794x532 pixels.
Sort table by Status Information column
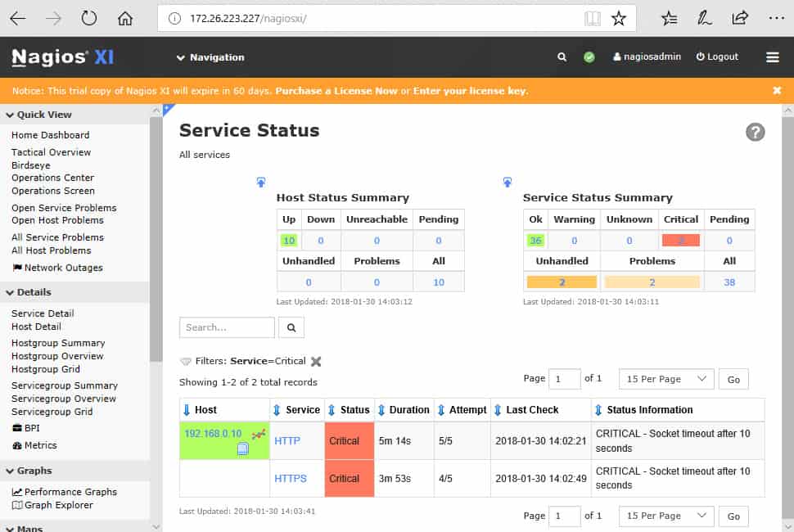pyautogui.click(x=598, y=410)
